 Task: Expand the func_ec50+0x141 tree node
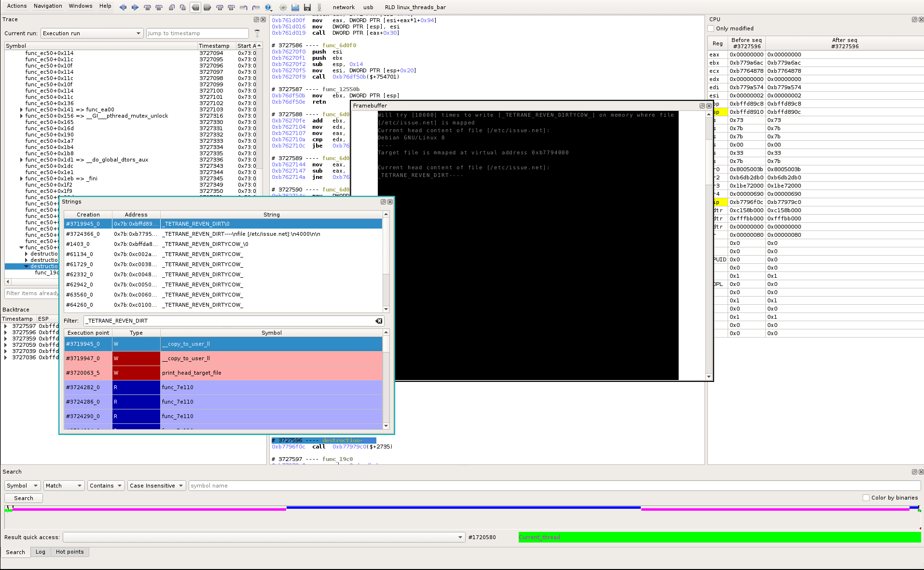pos(22,109)
